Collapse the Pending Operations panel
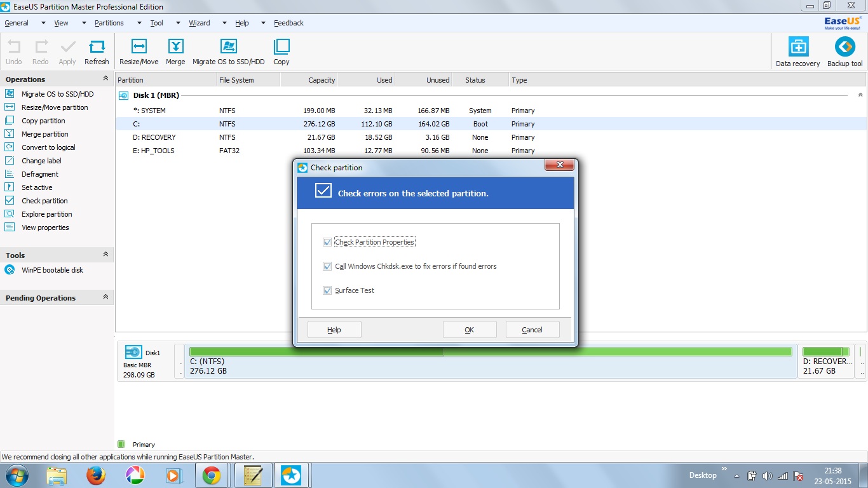Image resolution: width=868 pixels, height=488 pixels. (x=105, y=297)
